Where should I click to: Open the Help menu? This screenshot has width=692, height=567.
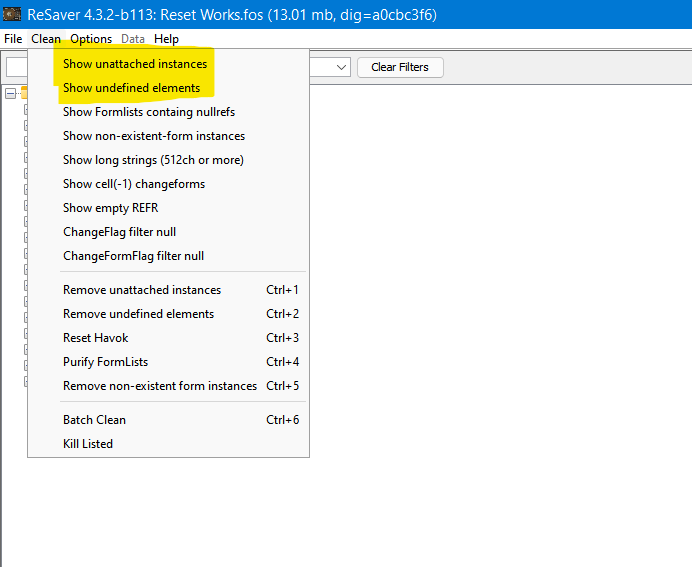click(166, 39)
